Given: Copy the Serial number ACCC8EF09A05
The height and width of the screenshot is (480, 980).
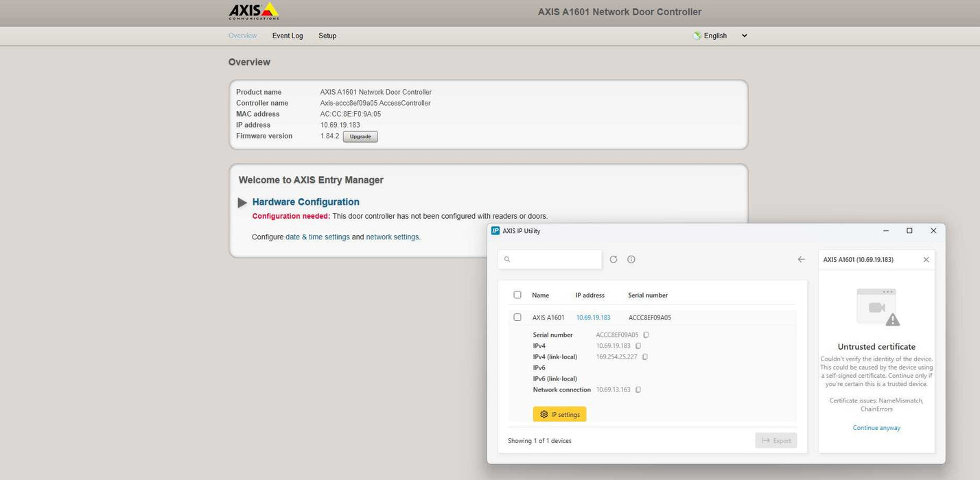Looking at the screenshot, I should click(646, 335).
